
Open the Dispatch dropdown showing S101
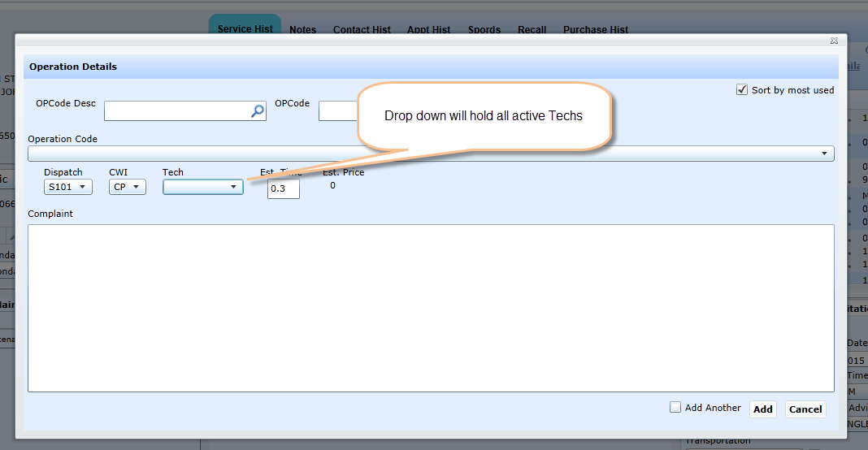tap(68, 187)
